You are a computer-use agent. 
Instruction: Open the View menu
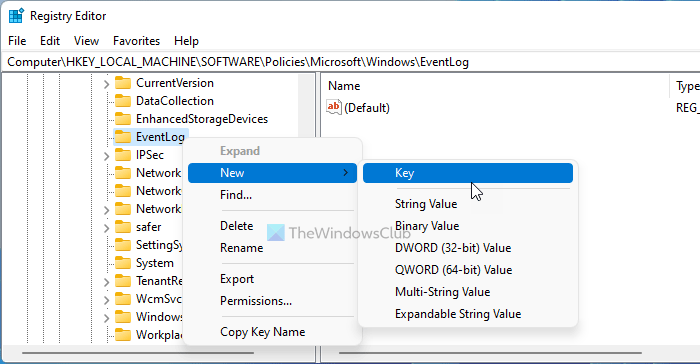(86, 41)
